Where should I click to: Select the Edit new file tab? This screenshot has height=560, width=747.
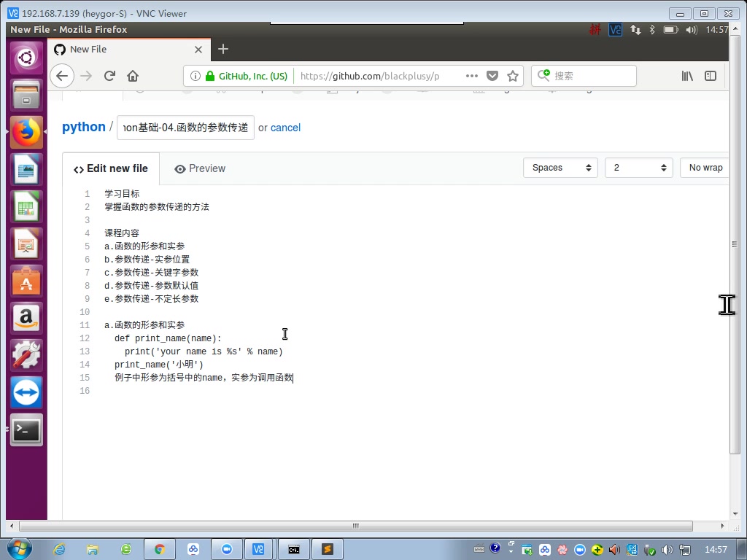111,168
